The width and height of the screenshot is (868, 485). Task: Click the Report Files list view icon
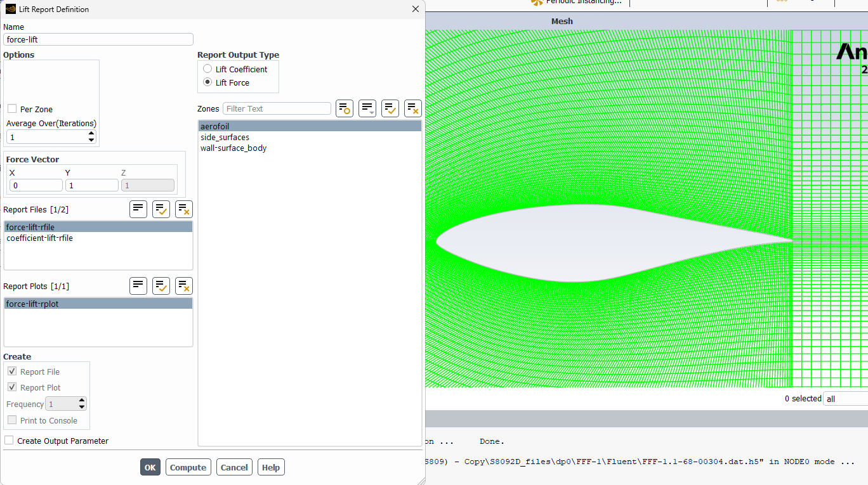pyautogui.click(x=138, y=209)
